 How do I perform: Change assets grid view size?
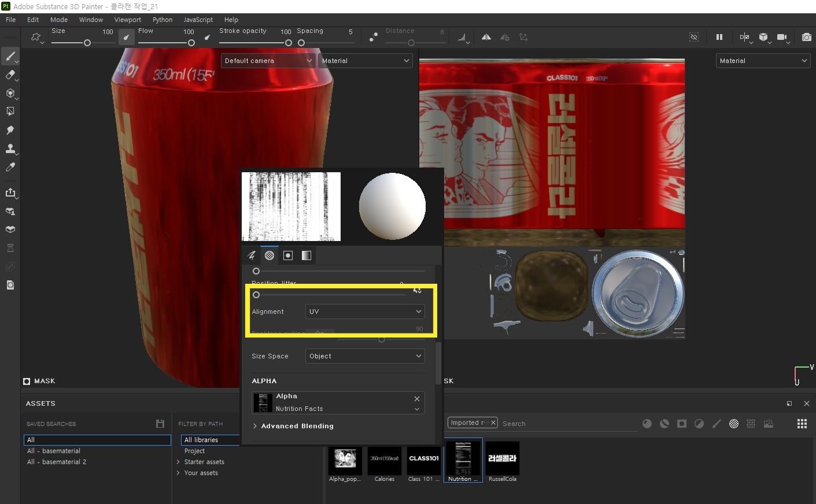click(x=802, y=424)
